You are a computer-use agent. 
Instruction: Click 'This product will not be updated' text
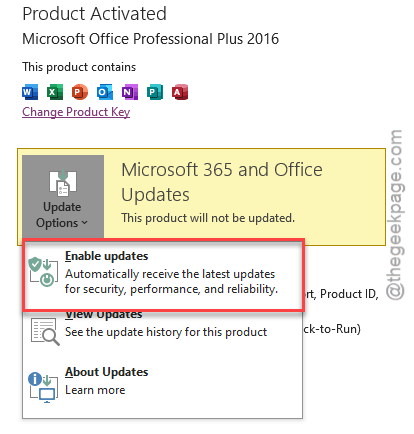pos(208,218)
